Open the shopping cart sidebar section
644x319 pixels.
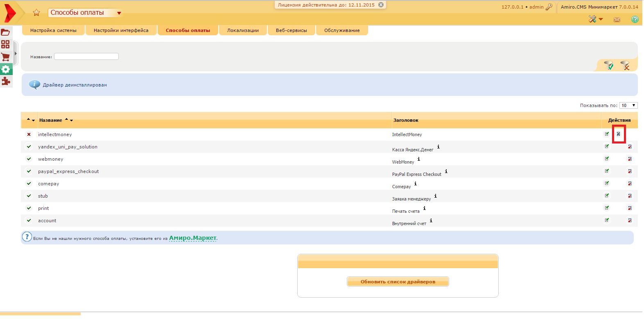click(6, 57)
